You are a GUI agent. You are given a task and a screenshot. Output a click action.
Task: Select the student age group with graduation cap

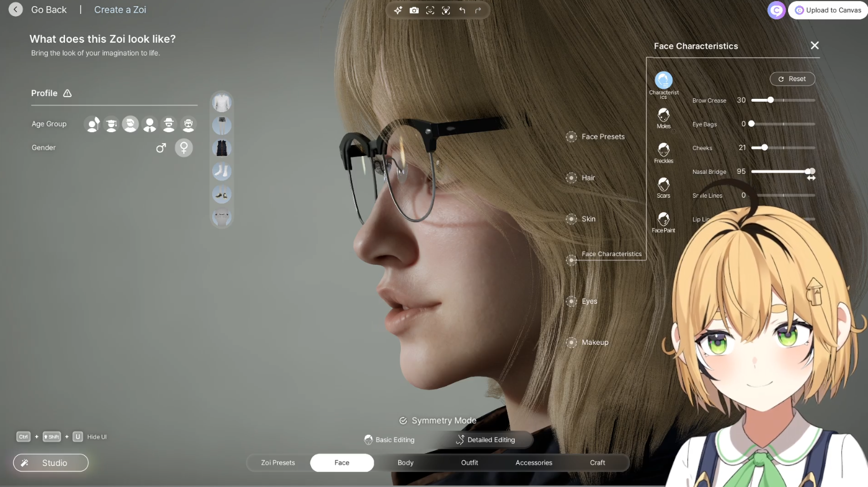click(112, 124)
